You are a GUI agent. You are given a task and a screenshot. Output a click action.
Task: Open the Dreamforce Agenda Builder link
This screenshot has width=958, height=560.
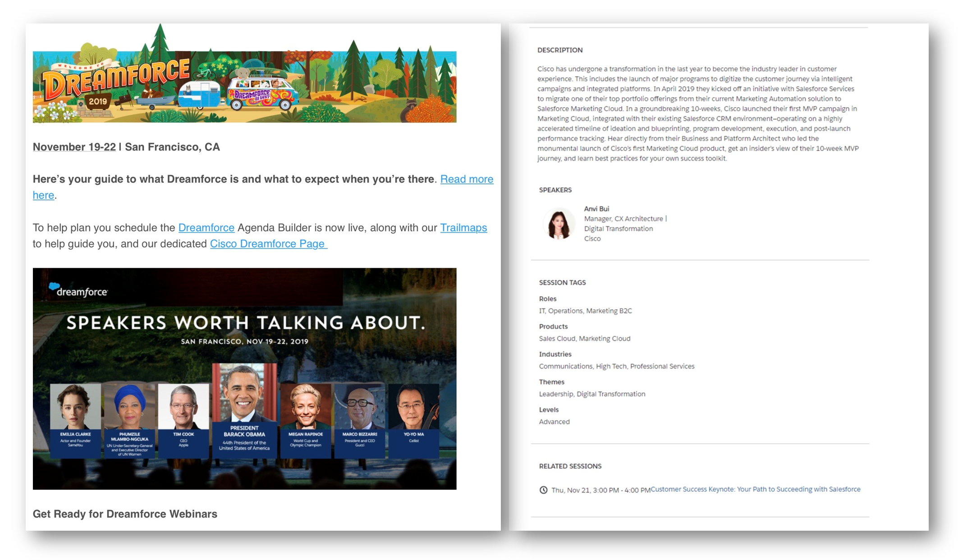click(206, 228)
